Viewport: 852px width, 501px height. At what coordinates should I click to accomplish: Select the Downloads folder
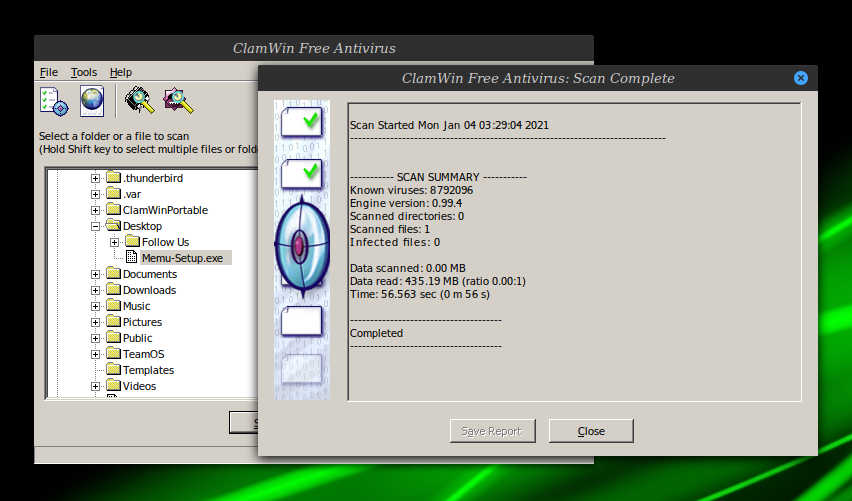click(149, 290)
